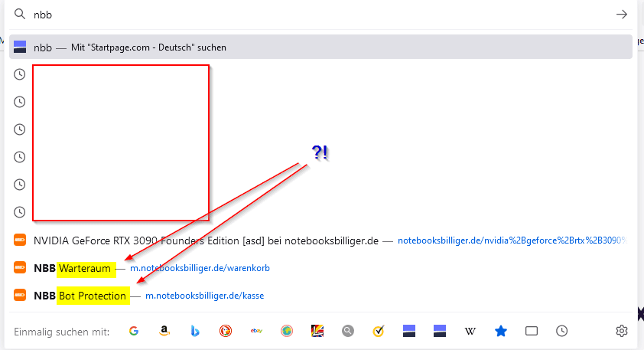This screenshot has width=644, height=350.
Task: Search bookmarks using the blue star icon
Action: (501, 331)
